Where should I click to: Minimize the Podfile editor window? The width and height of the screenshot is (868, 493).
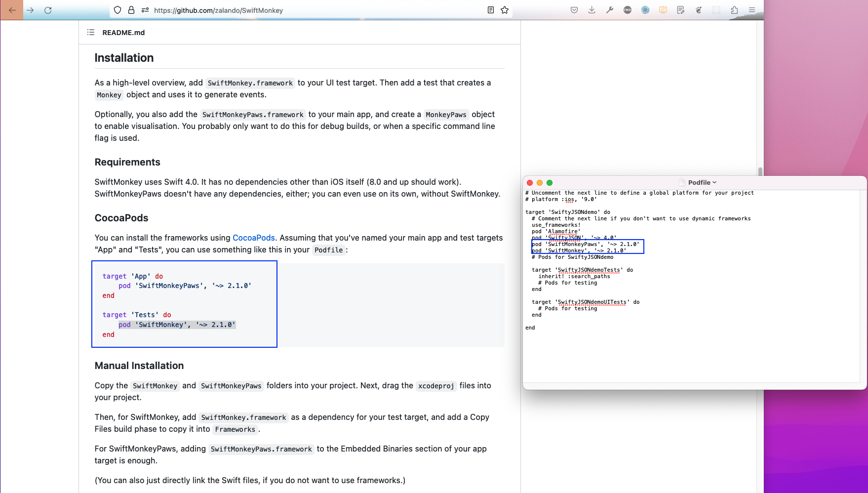click(540, 182)
